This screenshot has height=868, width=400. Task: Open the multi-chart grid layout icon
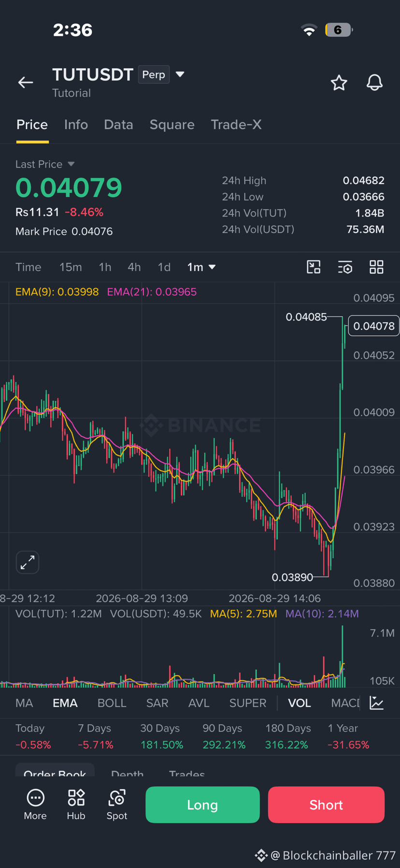[376, 267]
